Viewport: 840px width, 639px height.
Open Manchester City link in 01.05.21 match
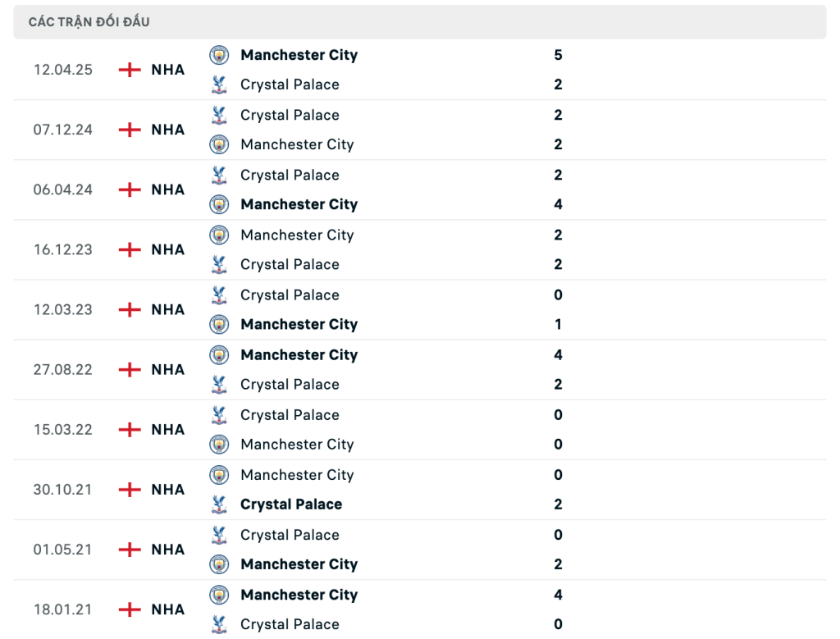(x=299, y=564)
